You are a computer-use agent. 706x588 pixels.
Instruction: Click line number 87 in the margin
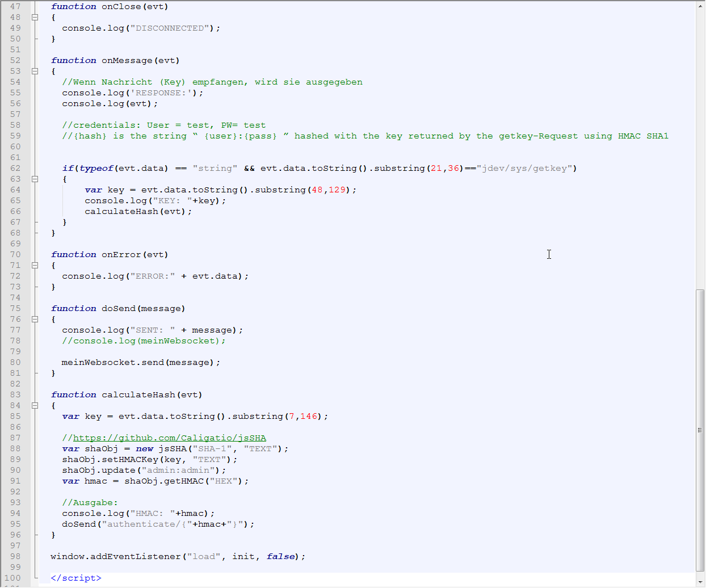15,438
